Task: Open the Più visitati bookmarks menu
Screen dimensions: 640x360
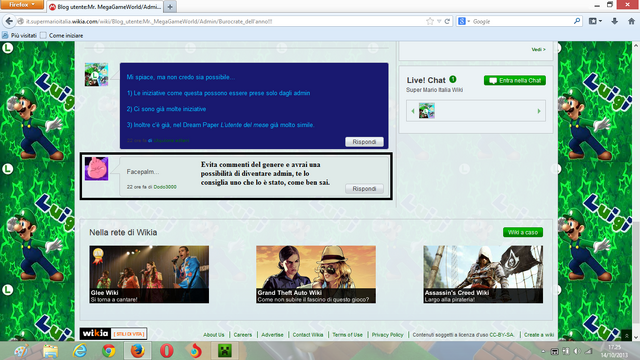Action: click(x=20, y=36)
